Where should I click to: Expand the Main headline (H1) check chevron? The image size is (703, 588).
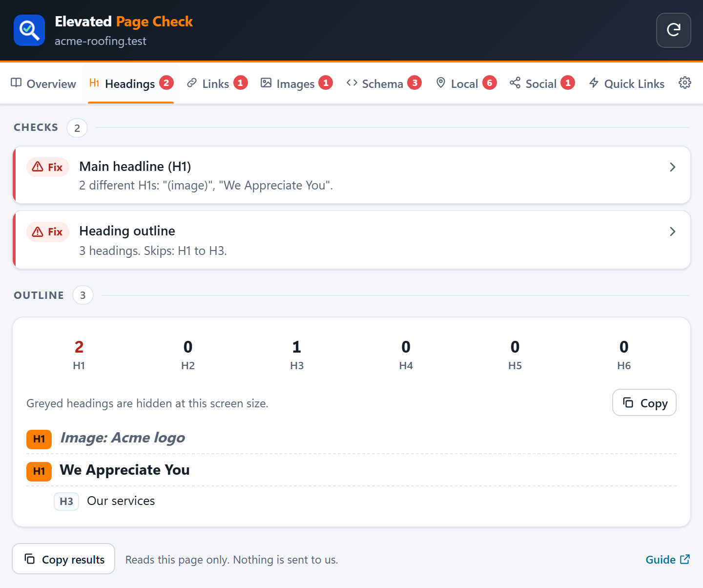(673, 167)
